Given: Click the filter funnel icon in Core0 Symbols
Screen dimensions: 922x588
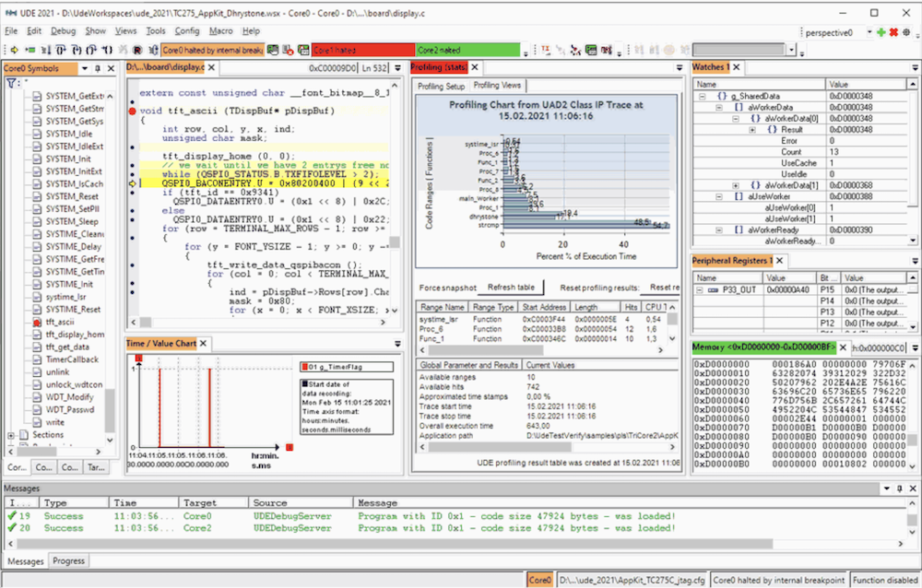Looking at the screenshot, I should (x=11, y=83).
